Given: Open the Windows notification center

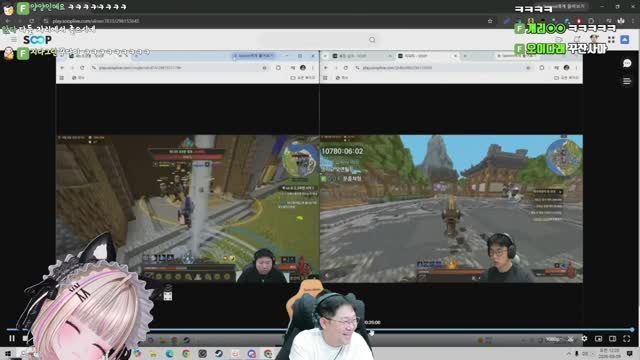Looking at the screenshot, I should click(x=630, y=354).
